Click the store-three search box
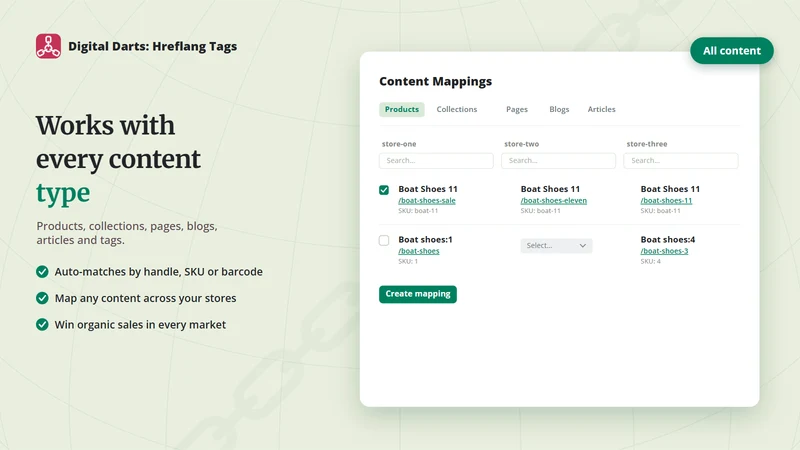The height and width of the screenshot is (450, 800). 681,161
